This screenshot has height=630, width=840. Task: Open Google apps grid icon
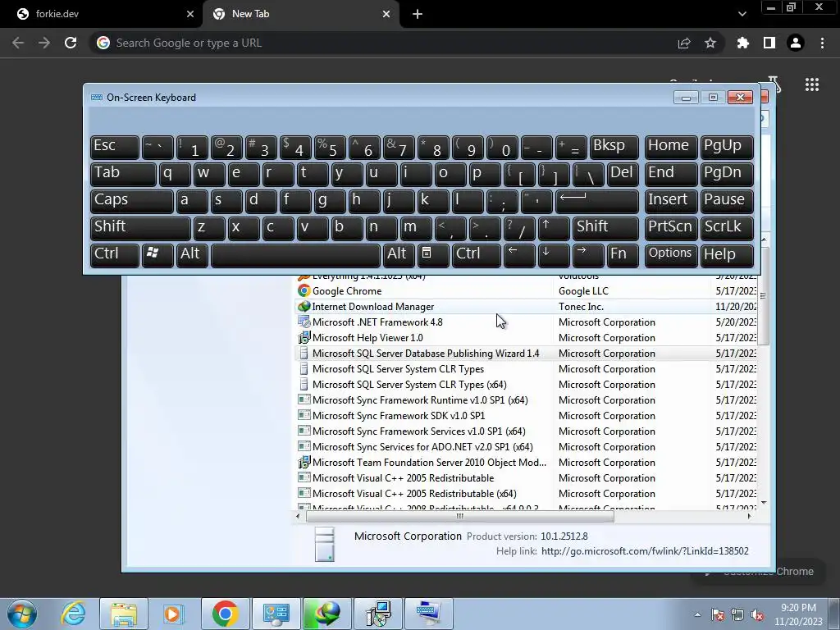coord(812,84)
